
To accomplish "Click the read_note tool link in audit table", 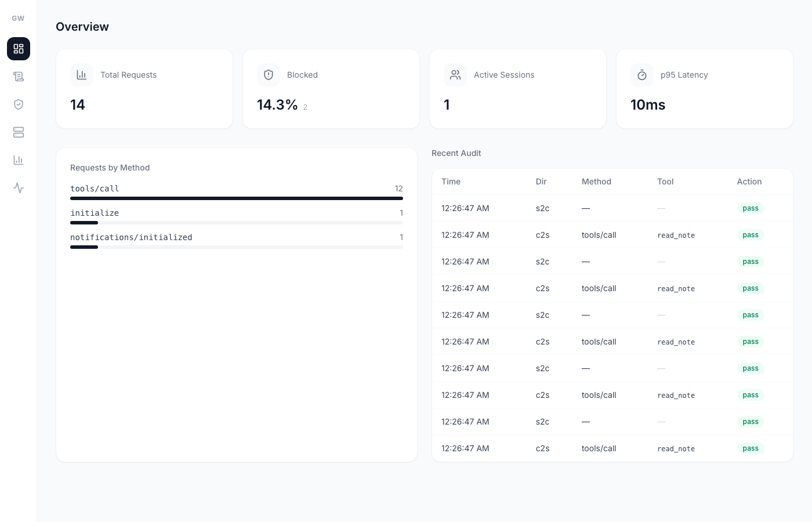I will (676, 235).
